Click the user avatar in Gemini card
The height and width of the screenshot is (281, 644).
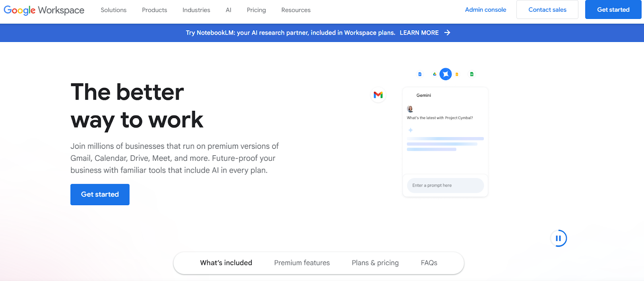point(410,109)
